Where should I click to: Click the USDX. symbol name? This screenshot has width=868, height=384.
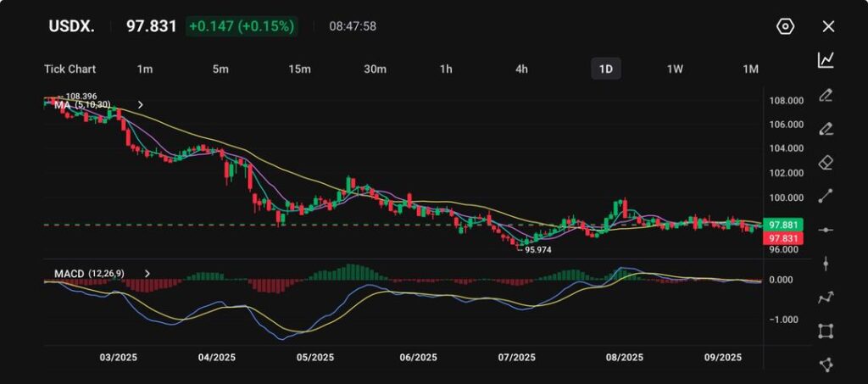(x=71, y=26)
